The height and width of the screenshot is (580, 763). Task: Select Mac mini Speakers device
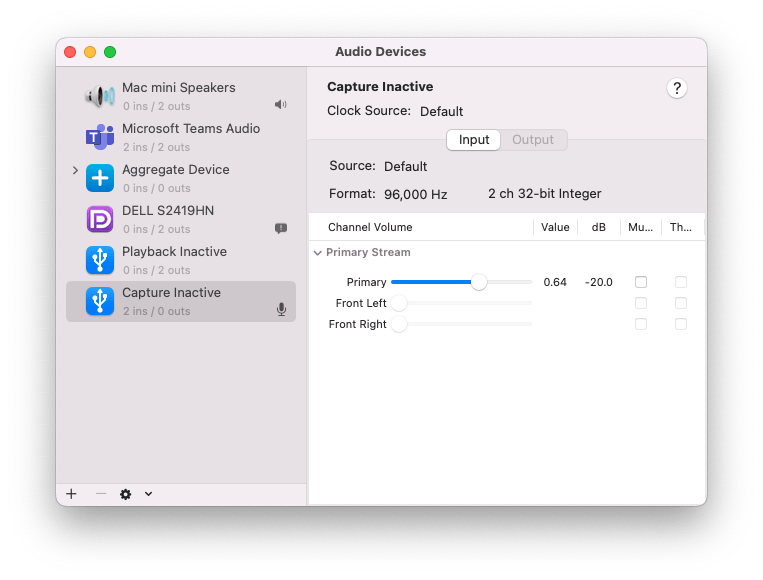pos(181,96)
